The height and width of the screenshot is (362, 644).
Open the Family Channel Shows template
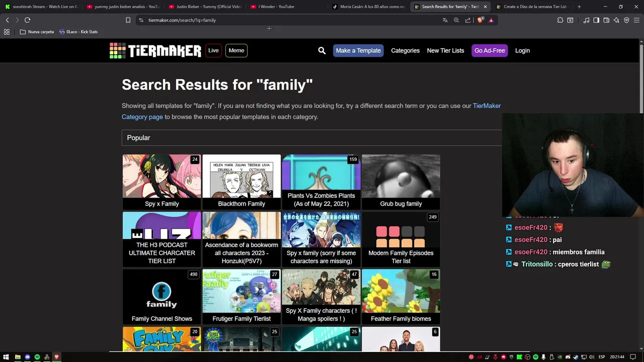[x=162, y=297]
